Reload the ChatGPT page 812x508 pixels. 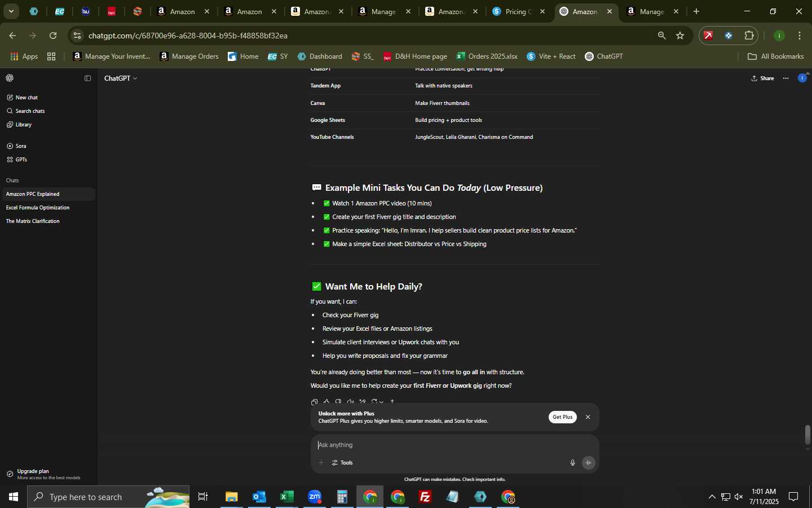[x=53, y=36]
